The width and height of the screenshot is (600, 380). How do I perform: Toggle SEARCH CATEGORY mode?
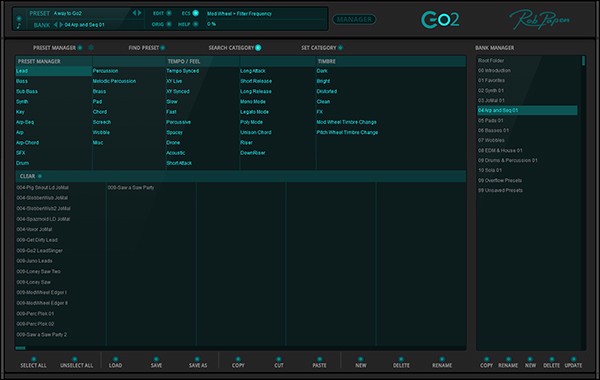[x=258, y=47]
